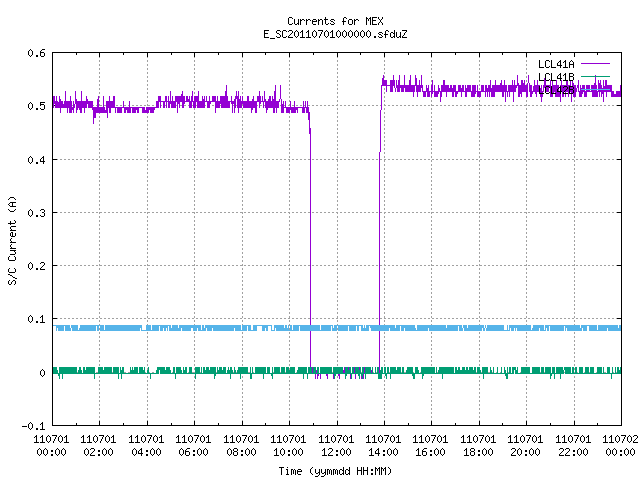Click the LCL41B legend label

556,77
